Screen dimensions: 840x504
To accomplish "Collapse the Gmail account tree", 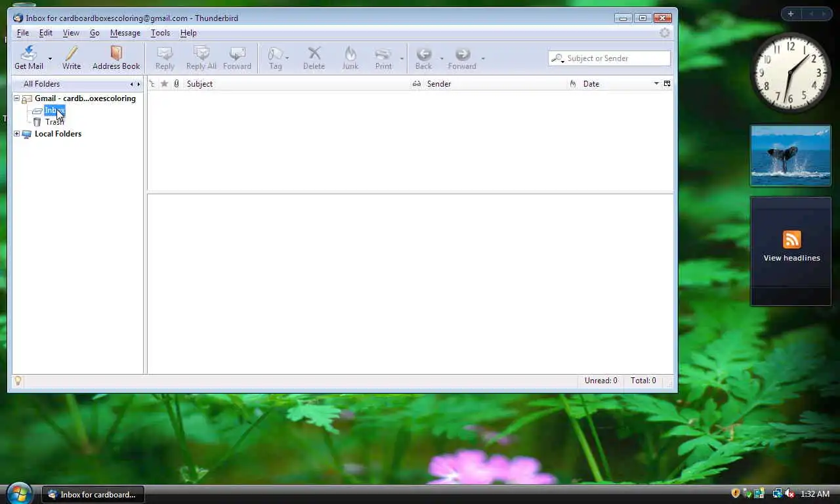I will [17, 98].
